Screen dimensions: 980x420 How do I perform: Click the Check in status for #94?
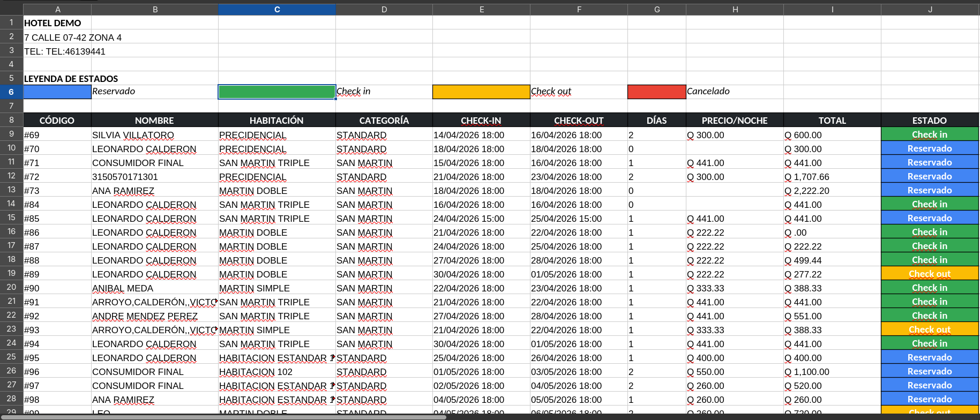(x=930, y=343)
